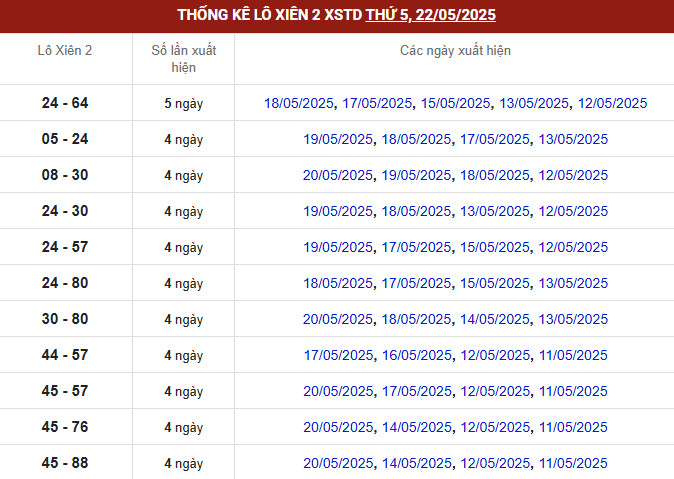Open 17/05/2025 link in the 24 - 57 row

coord(416,247)
